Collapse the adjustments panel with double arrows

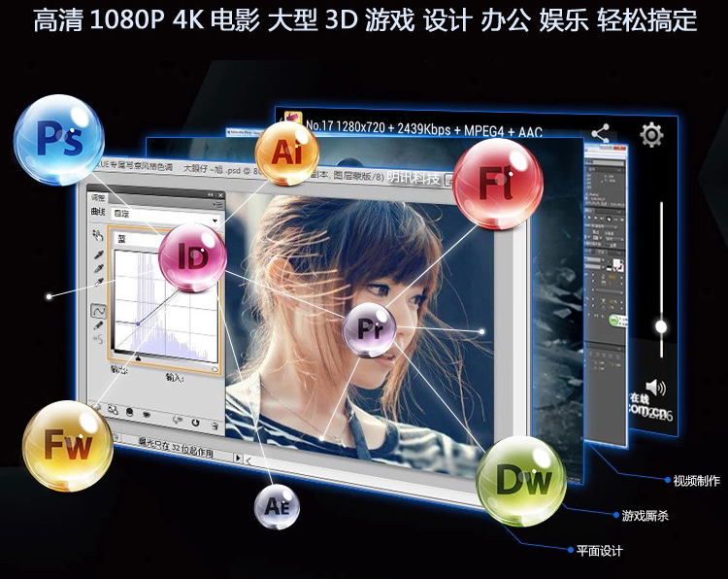[211, 194]
